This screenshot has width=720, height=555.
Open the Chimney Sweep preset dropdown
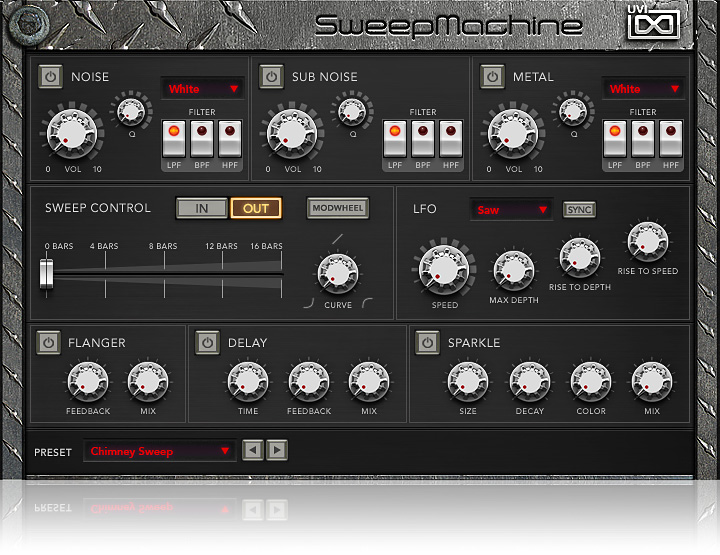pyautogui.click(x=160, y=451)
